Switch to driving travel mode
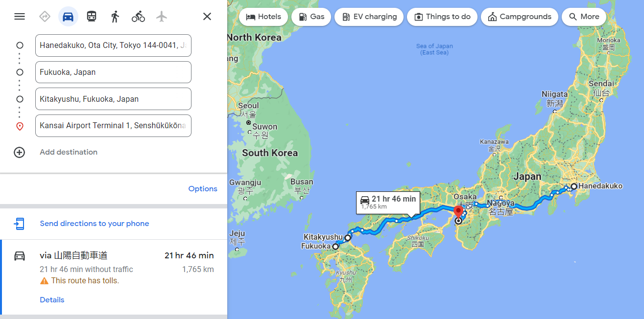 coord(68,17)
